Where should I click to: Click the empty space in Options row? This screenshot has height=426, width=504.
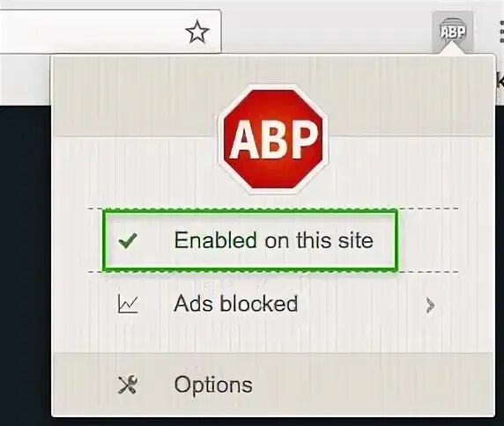click(370, 385)
